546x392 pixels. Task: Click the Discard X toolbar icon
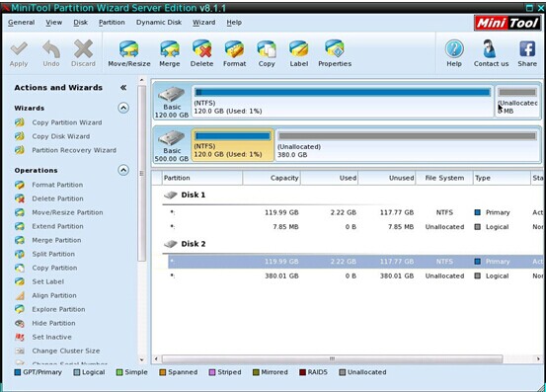[x=83, y=49]
